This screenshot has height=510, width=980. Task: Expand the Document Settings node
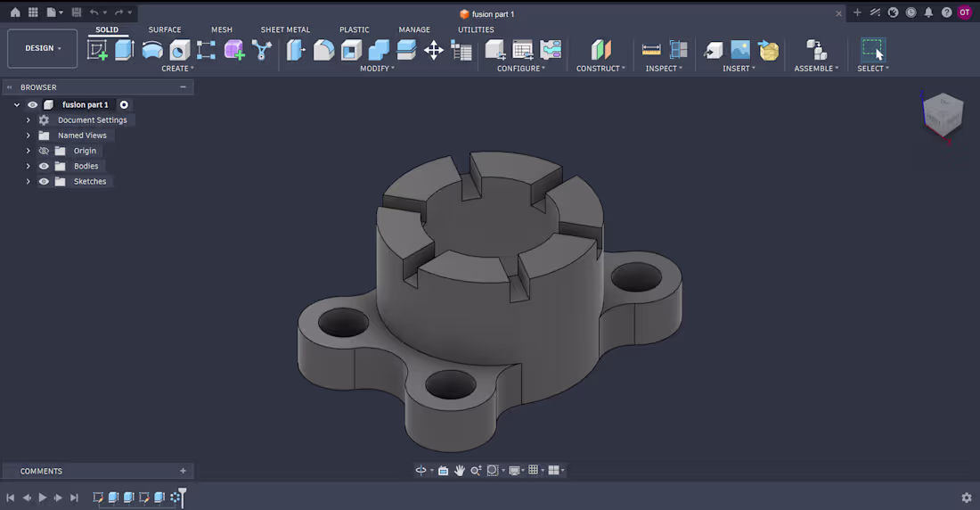29,120
